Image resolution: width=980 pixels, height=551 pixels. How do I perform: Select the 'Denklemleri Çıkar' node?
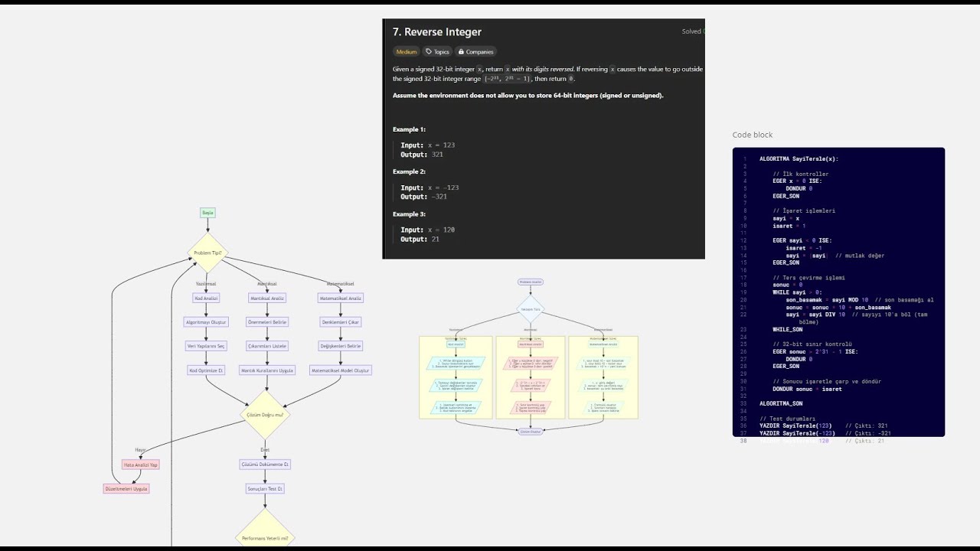click(x=341, y=323)
